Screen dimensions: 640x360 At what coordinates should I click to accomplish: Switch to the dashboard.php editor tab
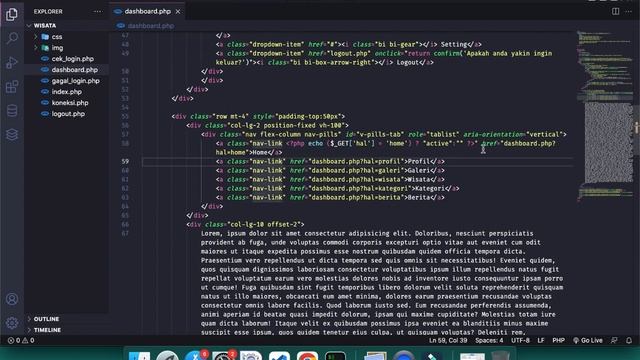147,11
